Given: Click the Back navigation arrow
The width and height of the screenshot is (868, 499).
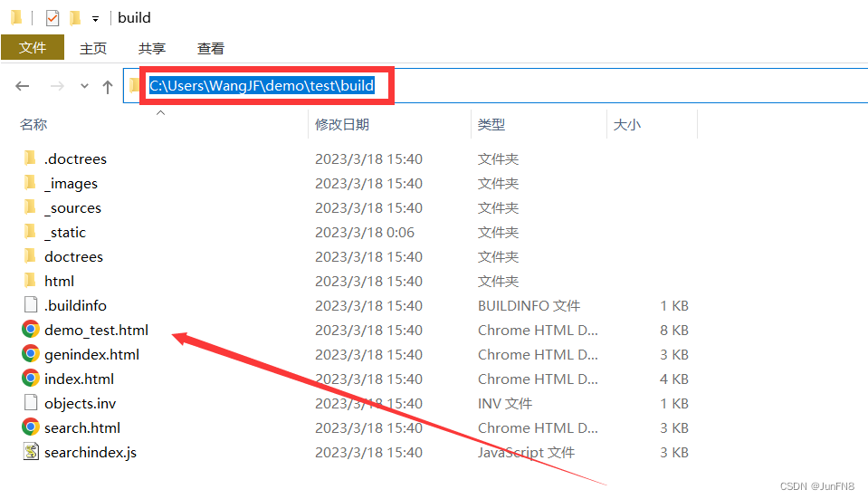Looking at the screenshot, I should point(22,86).
